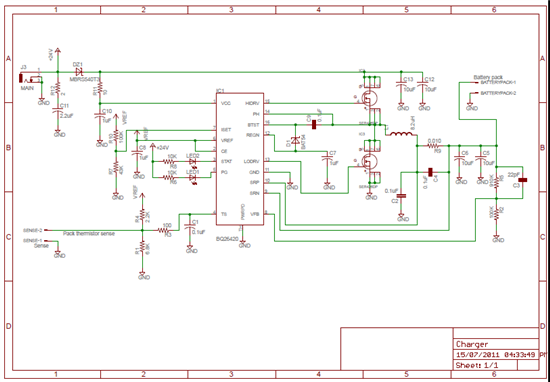Select capacitor C7 1uF on REGN
The width and height of the screenshot is (550, 382).
327,158
